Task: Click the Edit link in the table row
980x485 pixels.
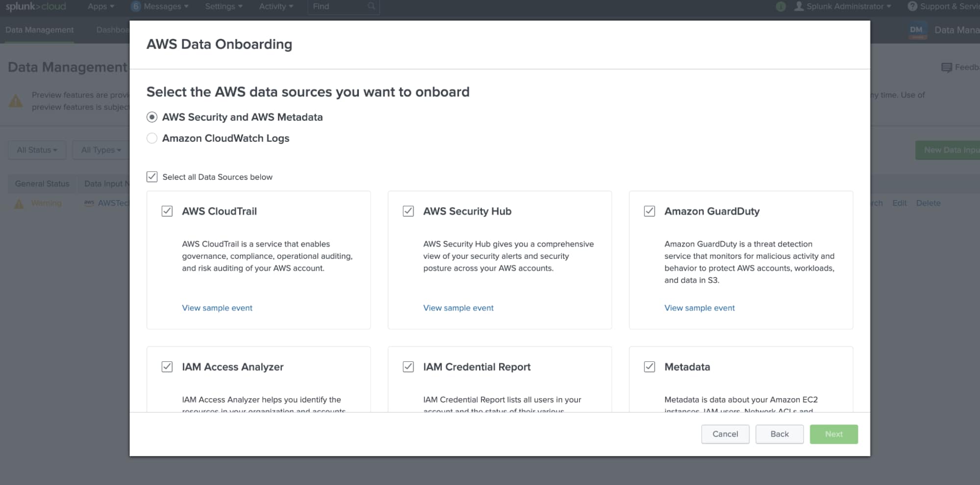Action: (x=899, y=203)
